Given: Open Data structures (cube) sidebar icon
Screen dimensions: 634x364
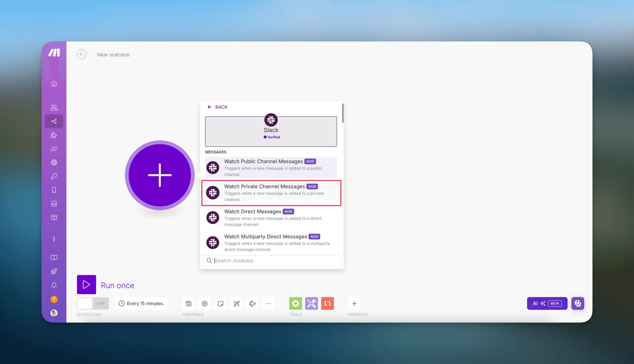Looking at the screenshot, I should (x=54, y=217).
